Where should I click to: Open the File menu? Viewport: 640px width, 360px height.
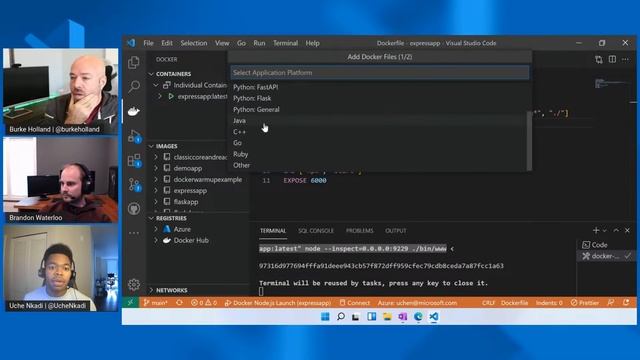(149, 43)
